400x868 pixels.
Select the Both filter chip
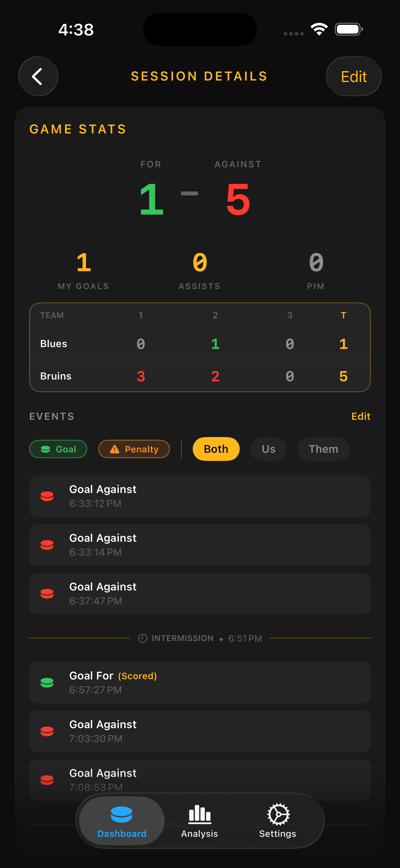coord(215,449)
